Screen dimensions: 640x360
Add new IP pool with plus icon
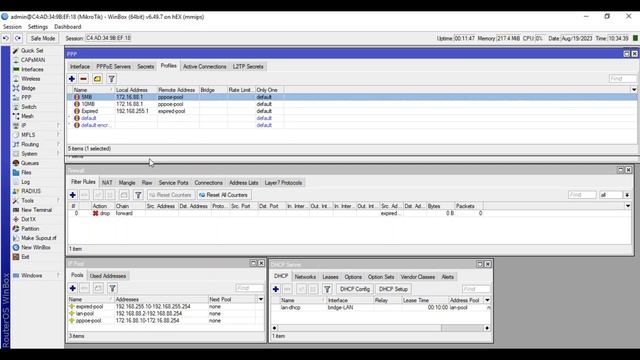click(73, 289)
